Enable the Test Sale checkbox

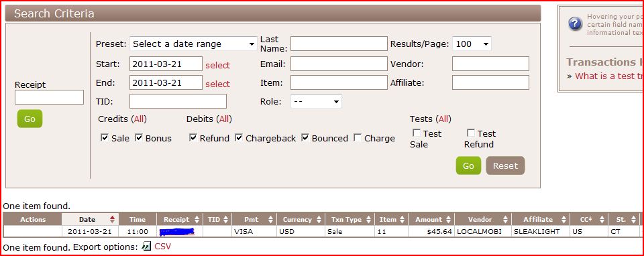[417, 133]
